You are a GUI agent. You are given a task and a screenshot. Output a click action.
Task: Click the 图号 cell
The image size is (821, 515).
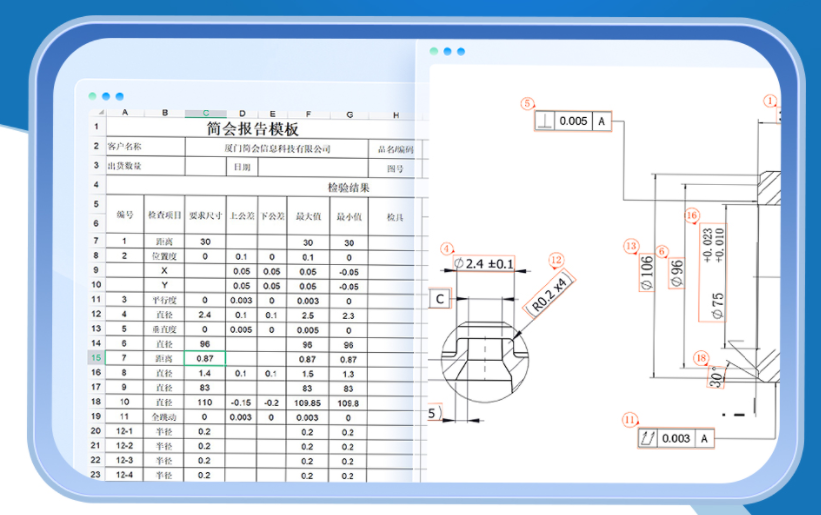point(395,169)
